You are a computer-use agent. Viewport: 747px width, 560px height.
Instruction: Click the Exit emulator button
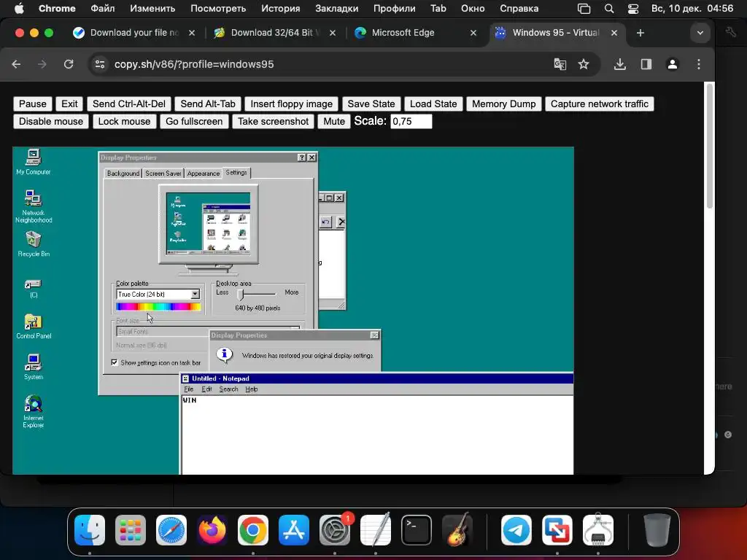(69, 104)
